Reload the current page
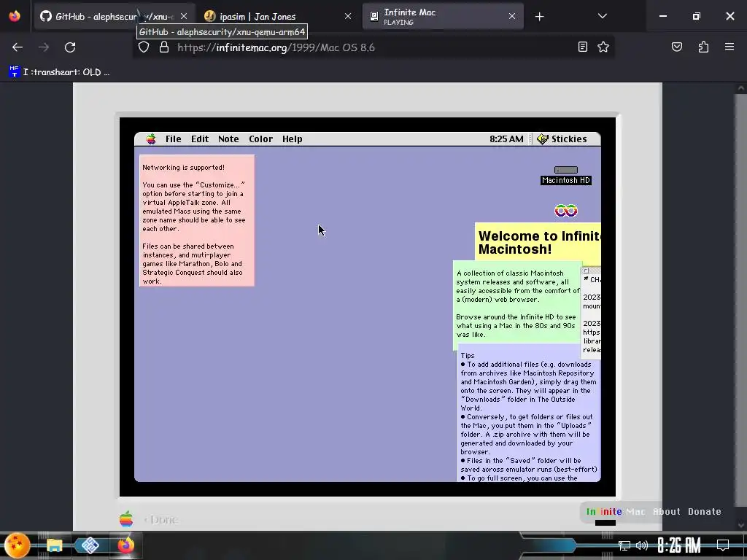 [70, 47]
